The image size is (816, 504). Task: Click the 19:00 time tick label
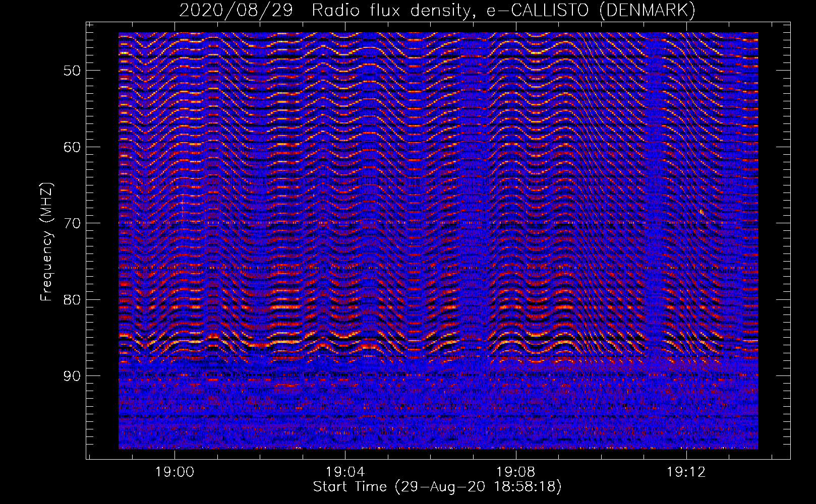click(x=174, y=472)
